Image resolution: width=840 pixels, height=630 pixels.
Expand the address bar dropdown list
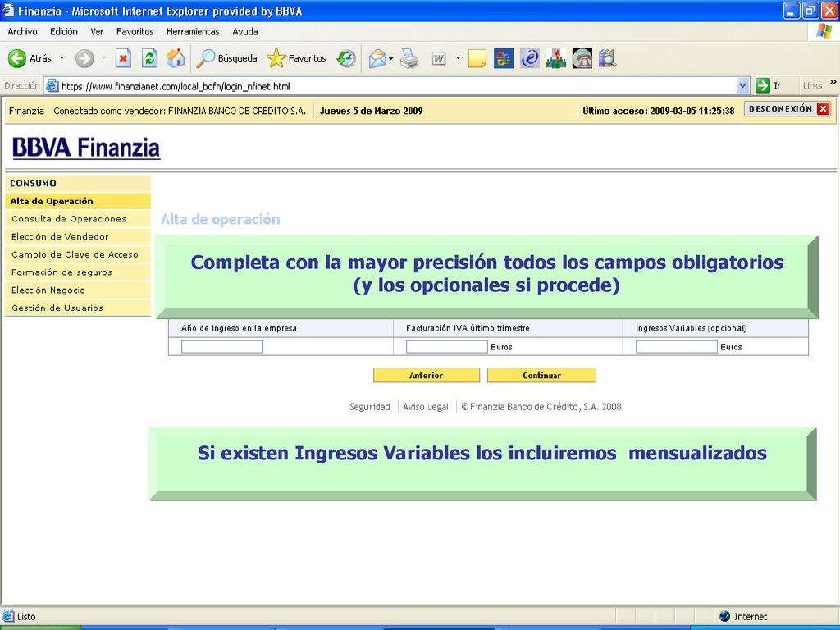[742, 85]
